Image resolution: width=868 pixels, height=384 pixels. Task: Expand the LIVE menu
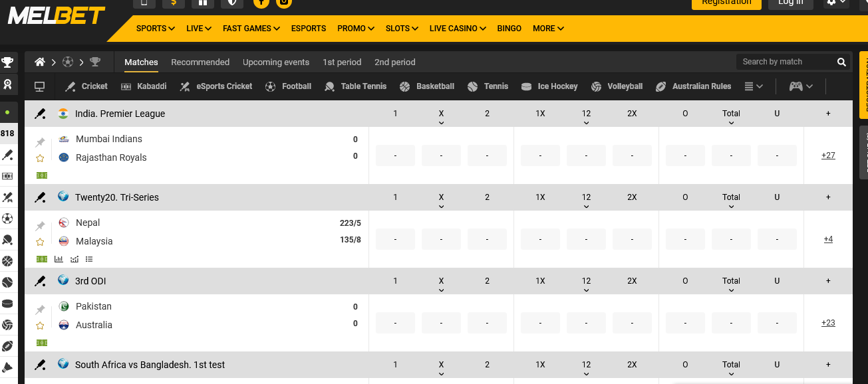pos(199,29)
